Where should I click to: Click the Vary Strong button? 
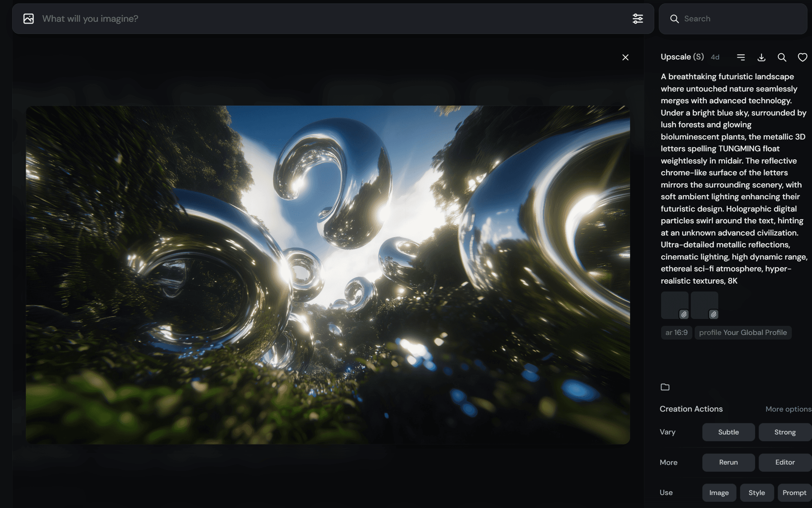(x=785, y=432)
